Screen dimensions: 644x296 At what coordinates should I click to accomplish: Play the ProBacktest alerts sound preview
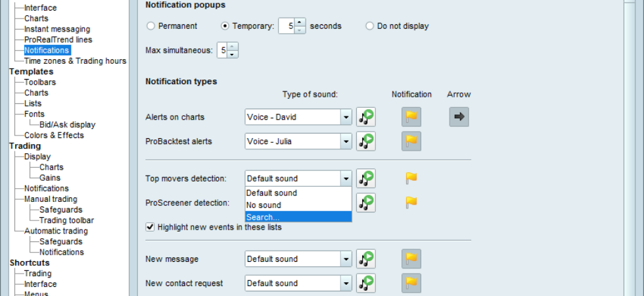(365, 141)
